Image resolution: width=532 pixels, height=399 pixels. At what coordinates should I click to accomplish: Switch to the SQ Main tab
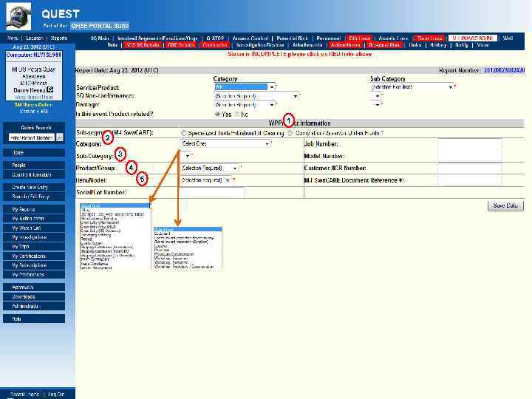coord(100,38)
